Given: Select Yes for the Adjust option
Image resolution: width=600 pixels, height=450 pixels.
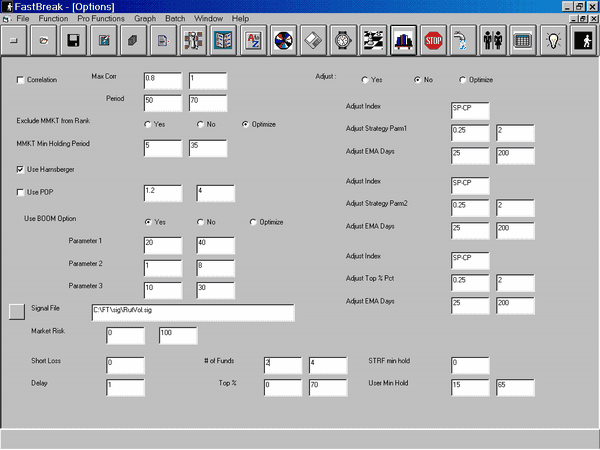Looking at the screenshot, I should pyautogui.click(x=366, y=79).
